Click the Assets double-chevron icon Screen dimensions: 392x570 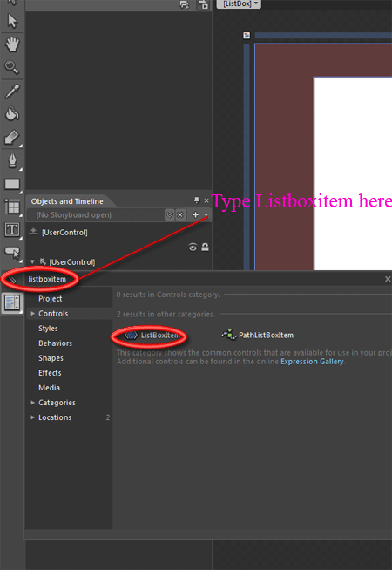pos(13,280)
